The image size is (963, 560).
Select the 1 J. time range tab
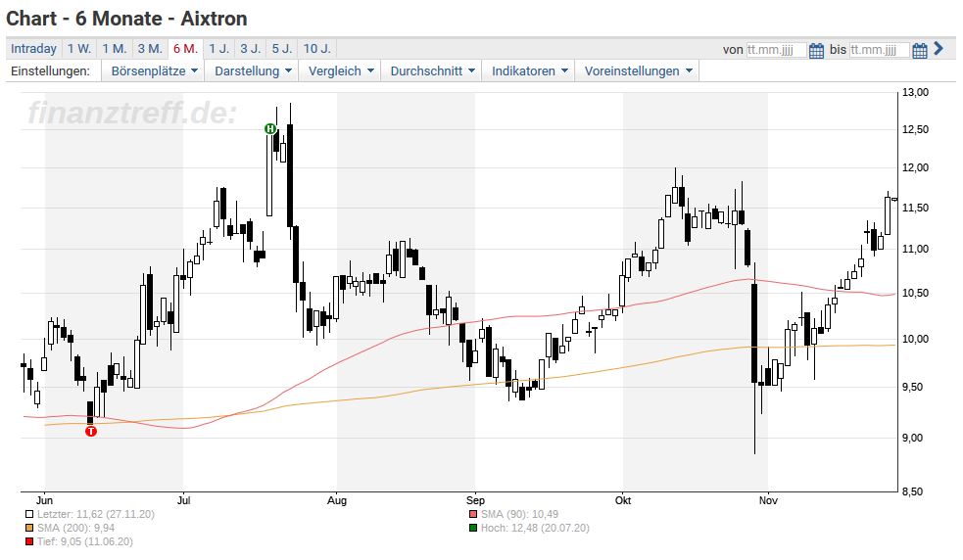pyautogui.click(x=219, y=49)
